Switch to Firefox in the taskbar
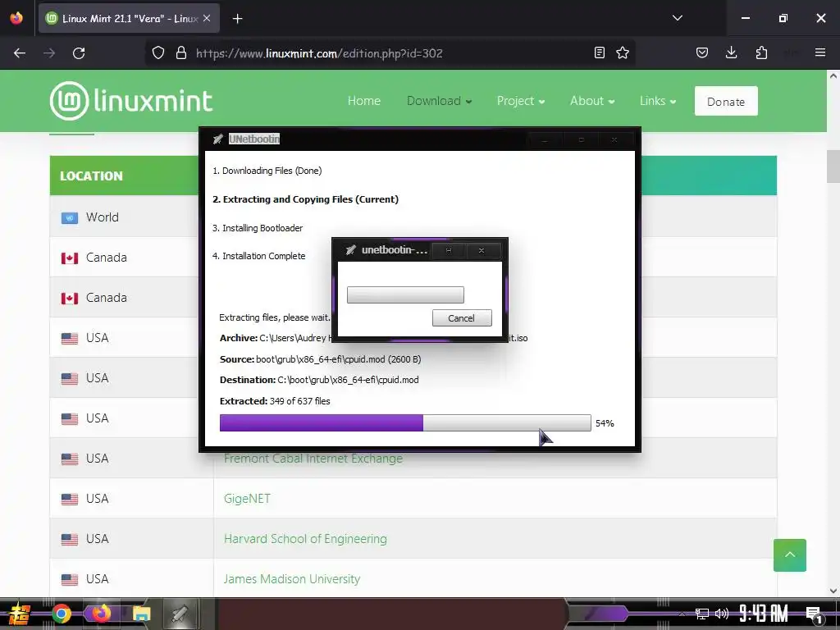The image size is (840, 630). pyautogui.click(x=101, y=614)
